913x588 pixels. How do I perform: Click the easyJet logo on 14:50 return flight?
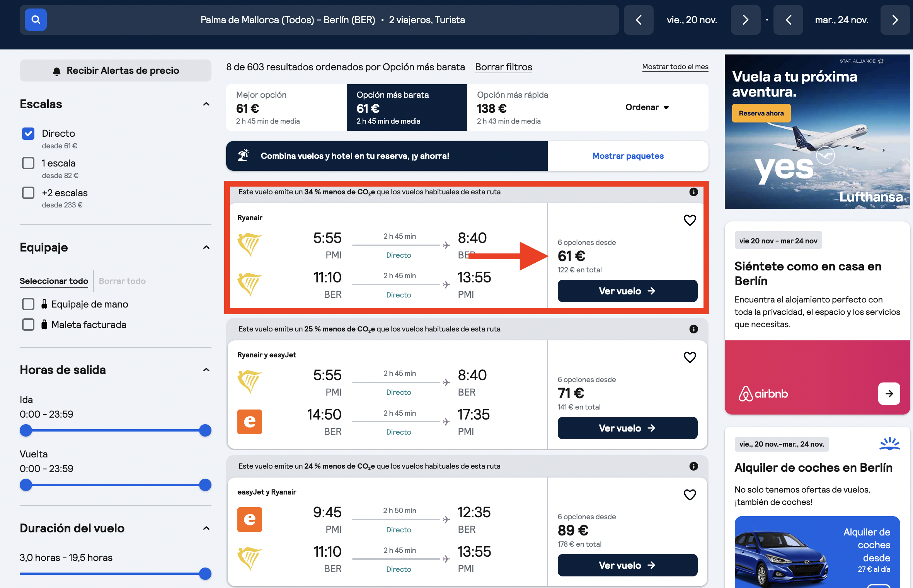pyautogui.click(x=250, y=422)
